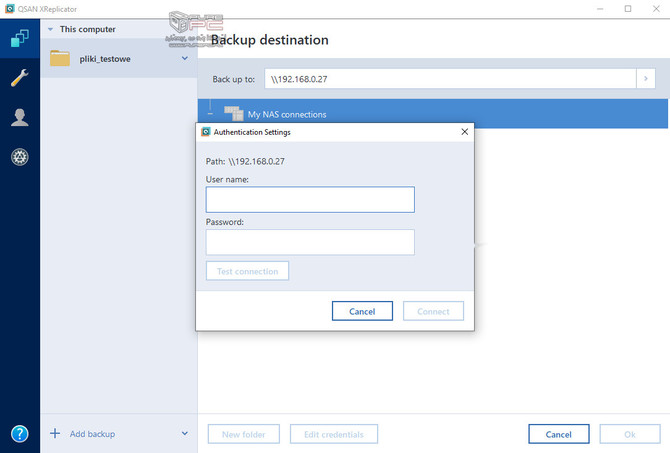Click the go arrow beside path field
Screen dimensions: 670x453
tap(645, 79)
